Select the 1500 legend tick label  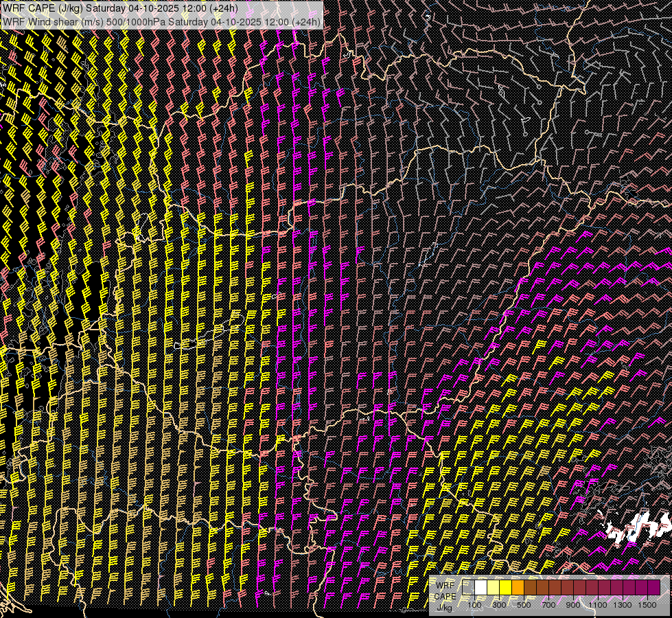click(x=648, y=605)
